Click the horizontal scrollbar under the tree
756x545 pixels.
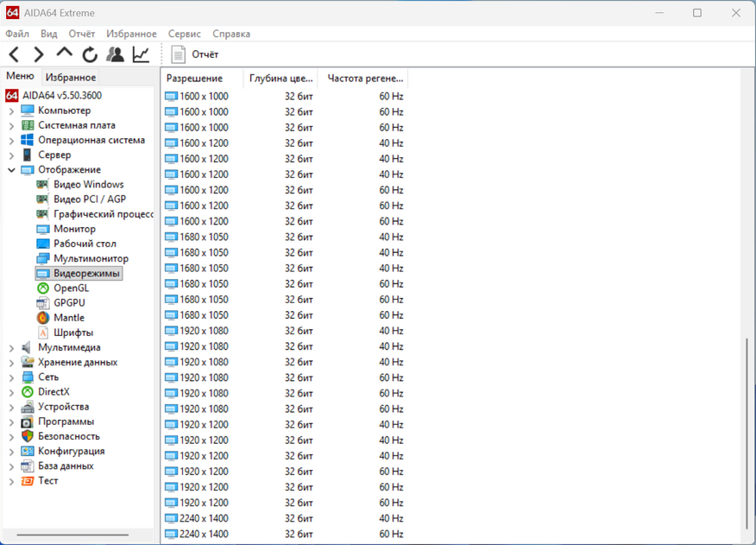(x=72, y=535)
